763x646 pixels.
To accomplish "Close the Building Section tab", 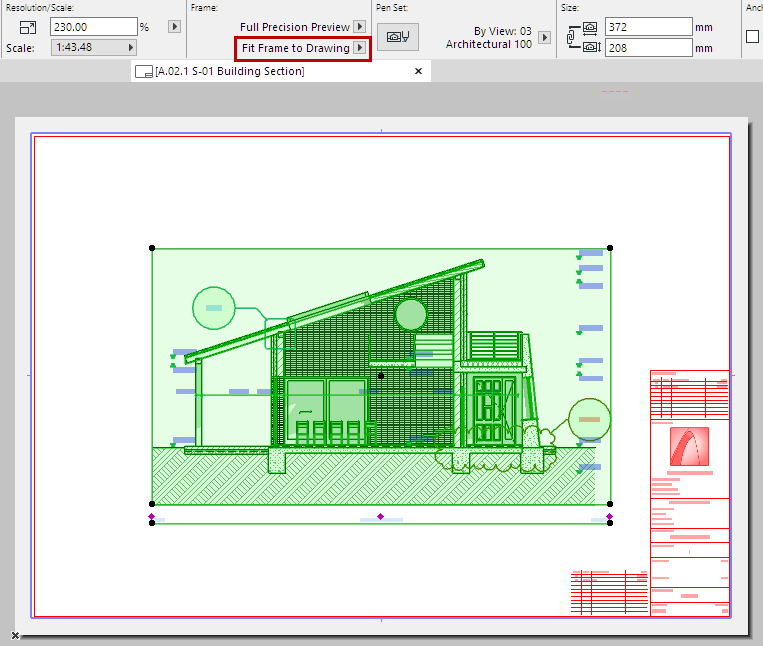I will (x=419, y=71).
